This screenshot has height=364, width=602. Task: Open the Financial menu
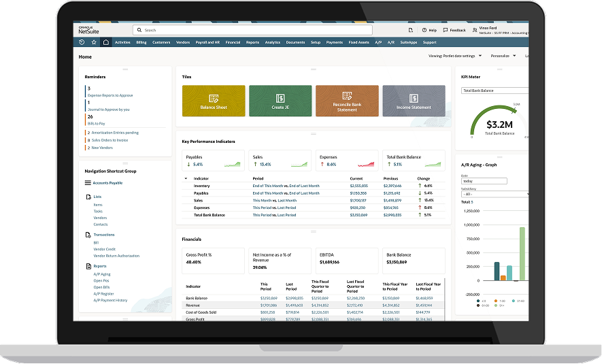click(x=233, y=42)
